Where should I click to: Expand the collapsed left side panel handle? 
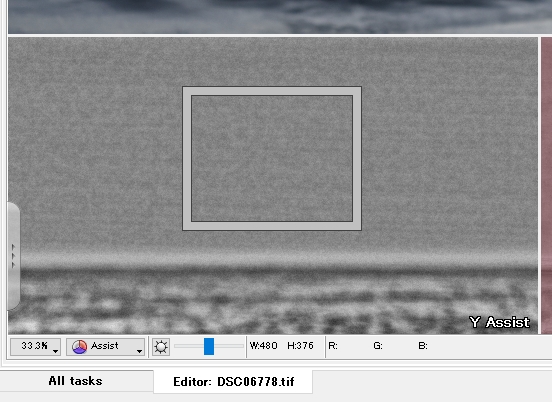pos(13,256)
